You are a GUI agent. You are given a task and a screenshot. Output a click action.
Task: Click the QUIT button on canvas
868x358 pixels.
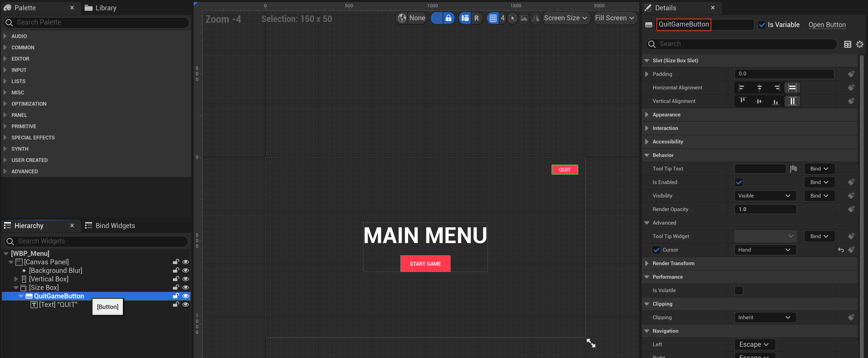564,169
